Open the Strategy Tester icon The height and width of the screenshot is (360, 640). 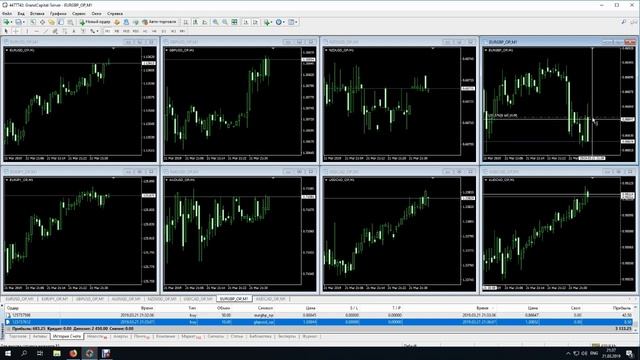click(x=70, y=22)
